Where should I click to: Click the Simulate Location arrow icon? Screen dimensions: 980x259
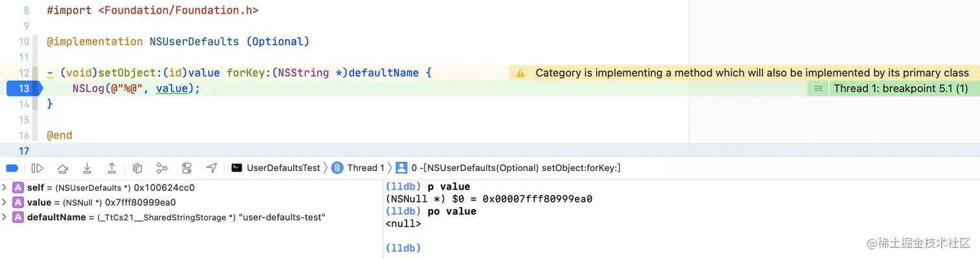[x=211, y=168]
